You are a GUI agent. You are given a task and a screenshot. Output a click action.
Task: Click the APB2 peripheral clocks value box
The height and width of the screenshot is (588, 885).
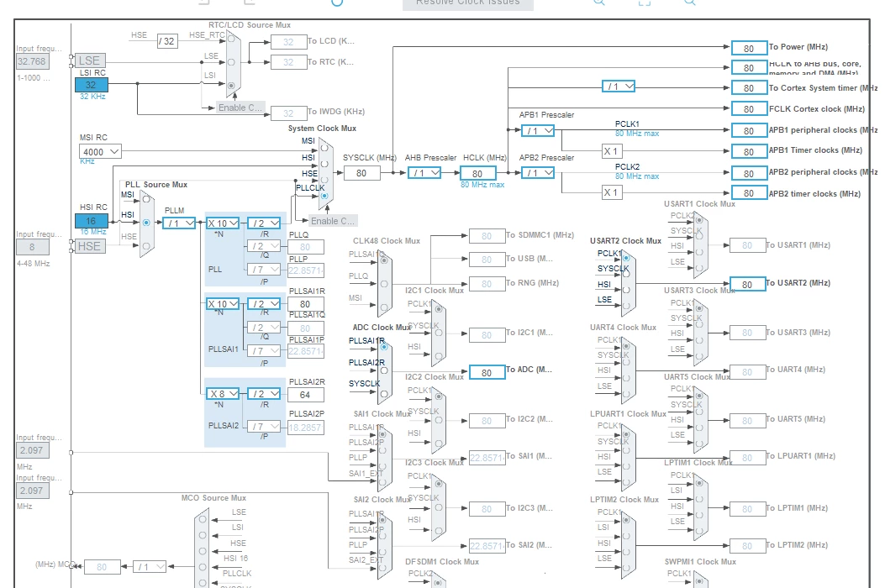tap(749, 173)
